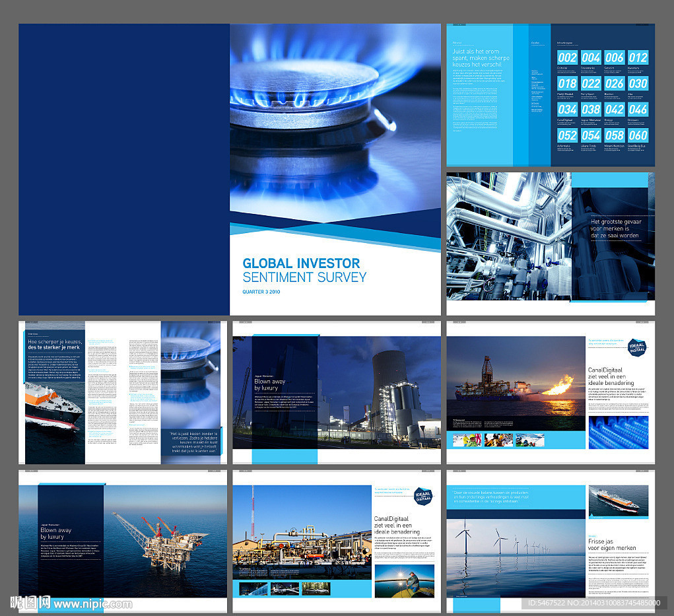Click the 'QUARTER 3 2010' cover date line
This screenshot has width=674, height=616.
261,292
